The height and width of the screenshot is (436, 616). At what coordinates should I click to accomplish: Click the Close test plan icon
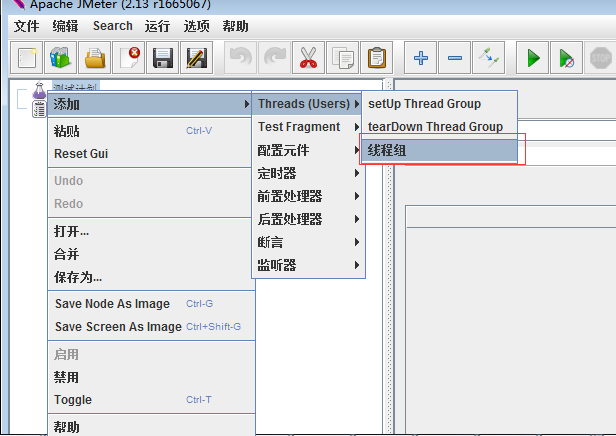(128, 58)
